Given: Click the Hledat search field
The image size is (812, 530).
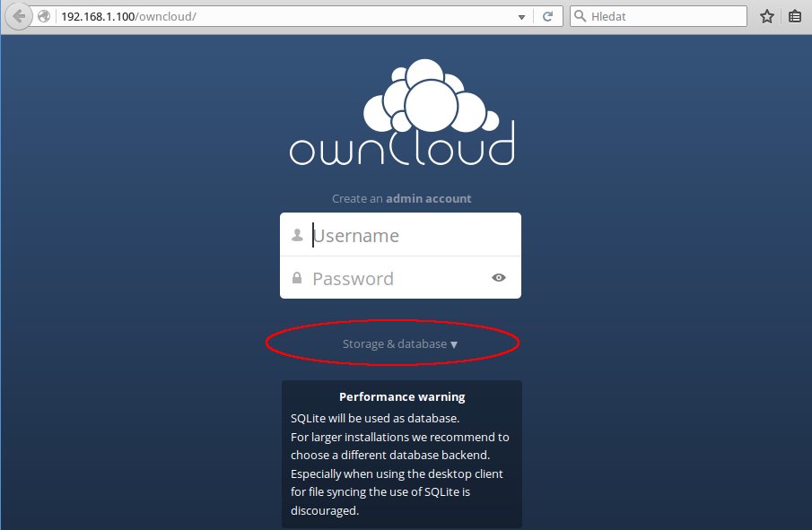Looking at the screenshot, I should pyautogui.click(x=664, y=16).
